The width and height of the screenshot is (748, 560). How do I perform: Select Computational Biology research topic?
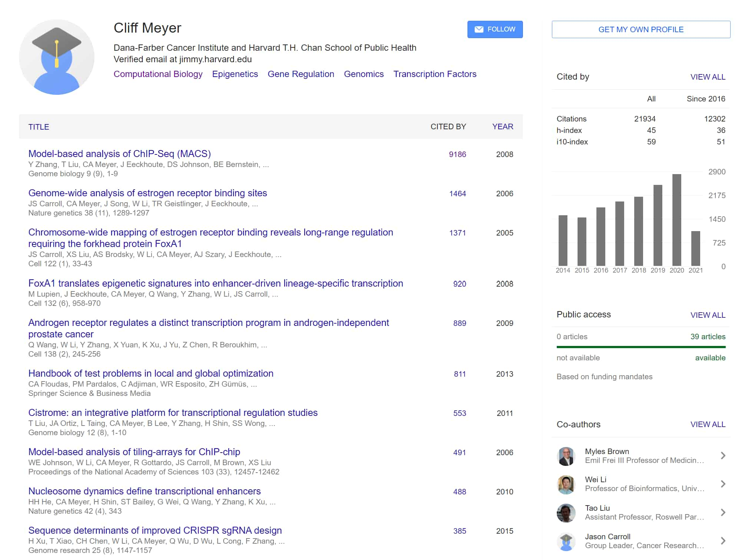point(158,74)
